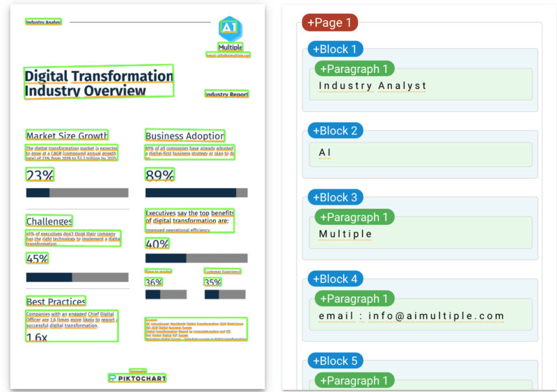The width and height of the screenshot is (557, 392).
Task: Select the sources text box near page bottom
Action: [196, 329]
